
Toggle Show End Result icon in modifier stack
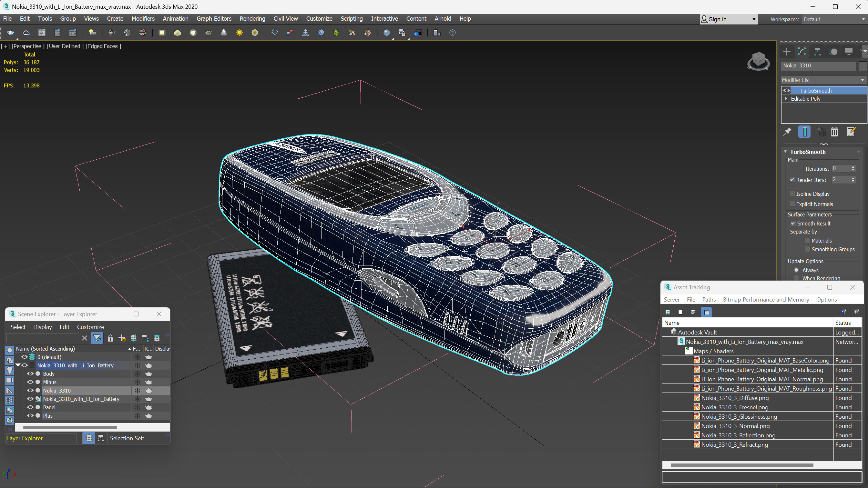805,132
